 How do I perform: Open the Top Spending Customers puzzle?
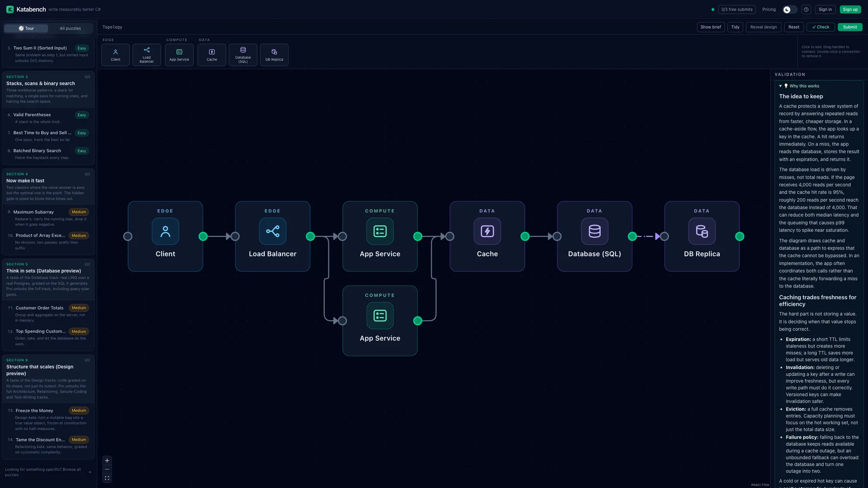[48, 337]
